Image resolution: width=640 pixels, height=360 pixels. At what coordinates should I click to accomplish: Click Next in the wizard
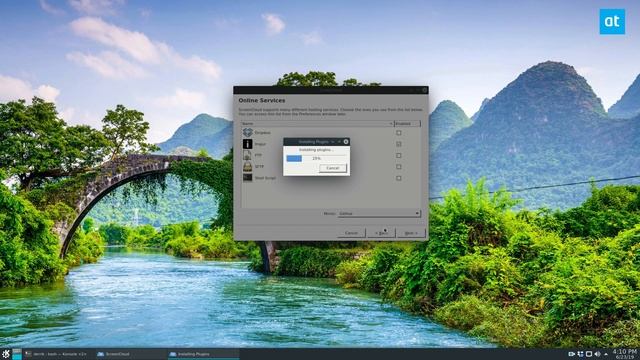click(x=411, y=233)
